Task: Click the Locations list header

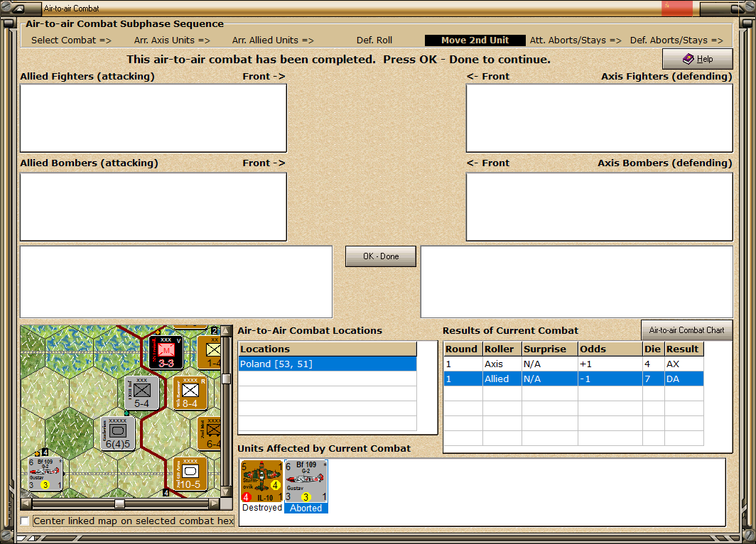Action: click(328, 349)
